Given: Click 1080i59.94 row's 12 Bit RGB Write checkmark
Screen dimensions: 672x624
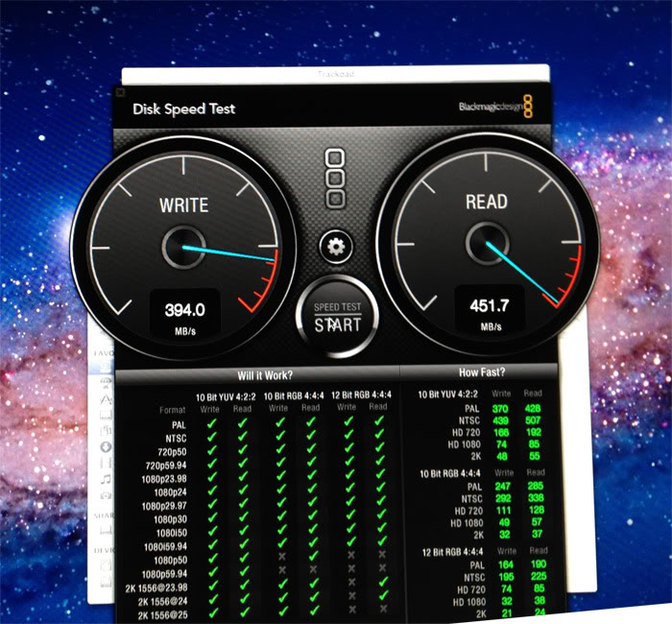Looking at the screenshot, I should coord(351,541).
